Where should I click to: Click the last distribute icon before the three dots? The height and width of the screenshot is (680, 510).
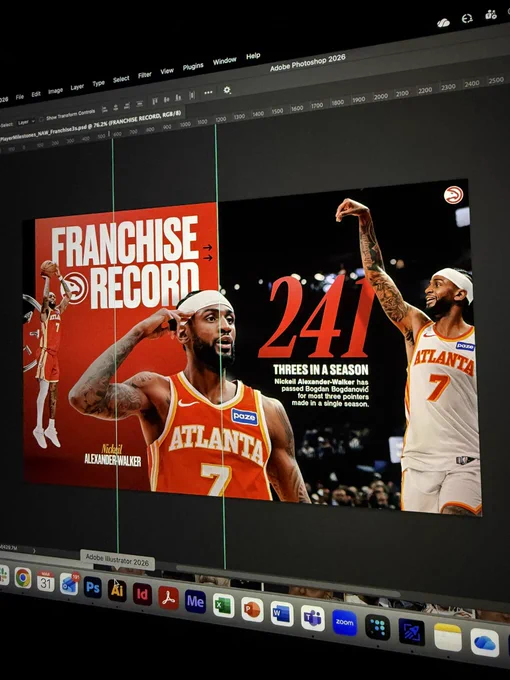click(x=192, y=95)
